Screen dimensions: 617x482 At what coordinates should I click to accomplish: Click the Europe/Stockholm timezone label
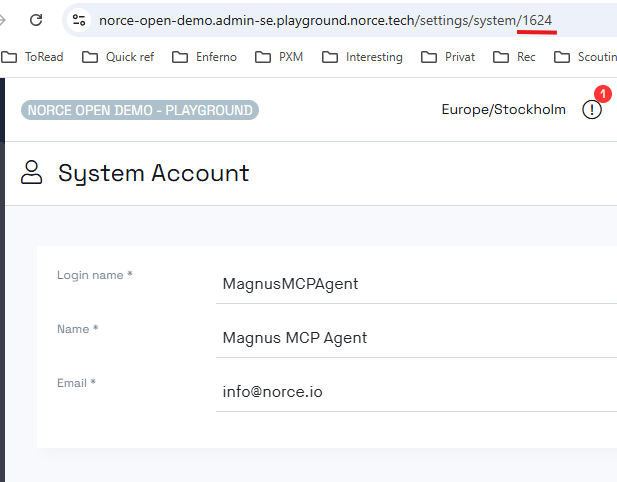pyautogui.click(x=503, y=109)
